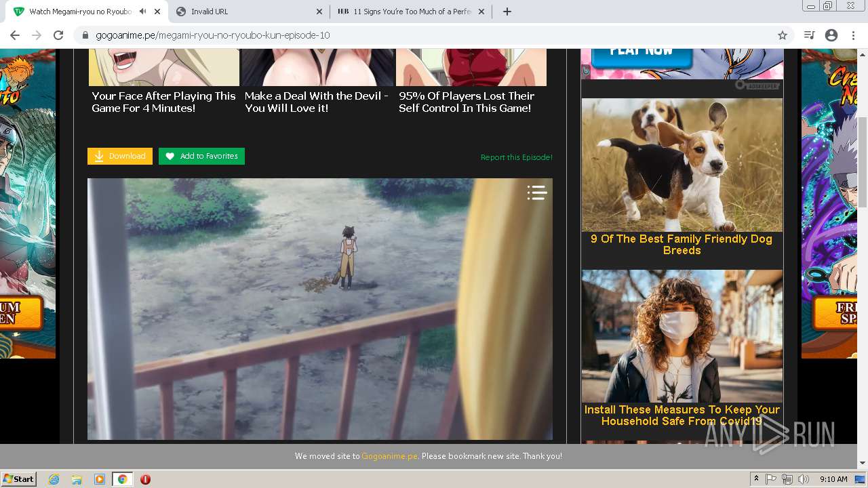Open ad '95% Of Players Lost Their Self Control'
Viewport: 868px width, 488px height.
[467, 102]
